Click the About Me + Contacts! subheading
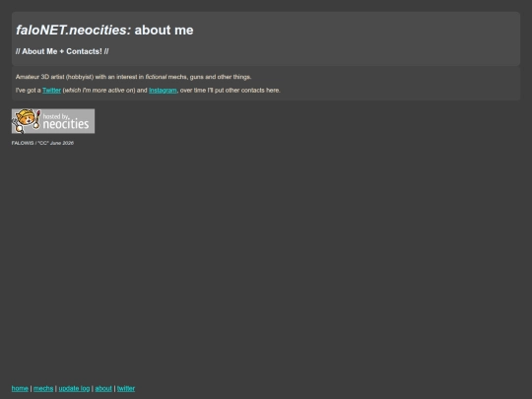 click(x=62, y=51)
